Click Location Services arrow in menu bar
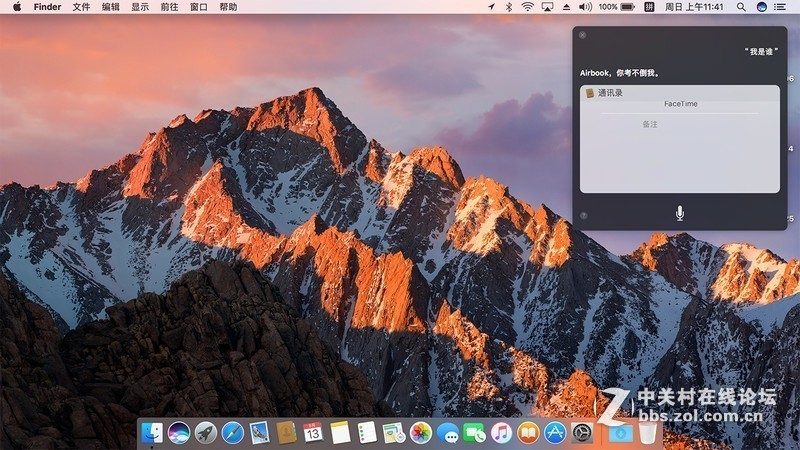Screen dimensions: 800x450 (491, 7)
